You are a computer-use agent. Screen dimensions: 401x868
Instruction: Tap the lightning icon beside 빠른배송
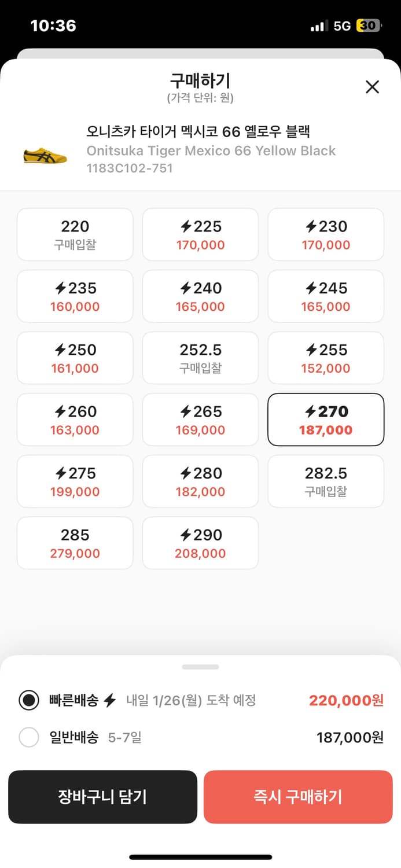110,701
